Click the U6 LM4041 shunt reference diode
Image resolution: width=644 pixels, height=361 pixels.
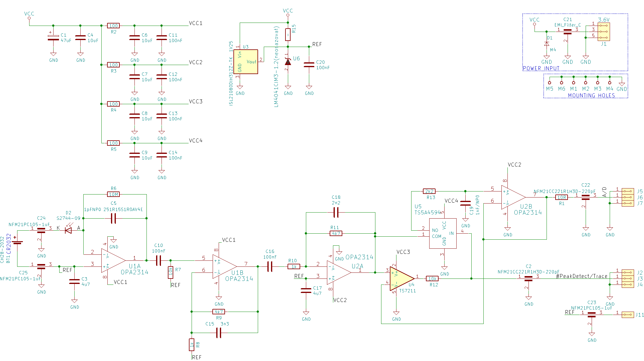pos(288,62)
